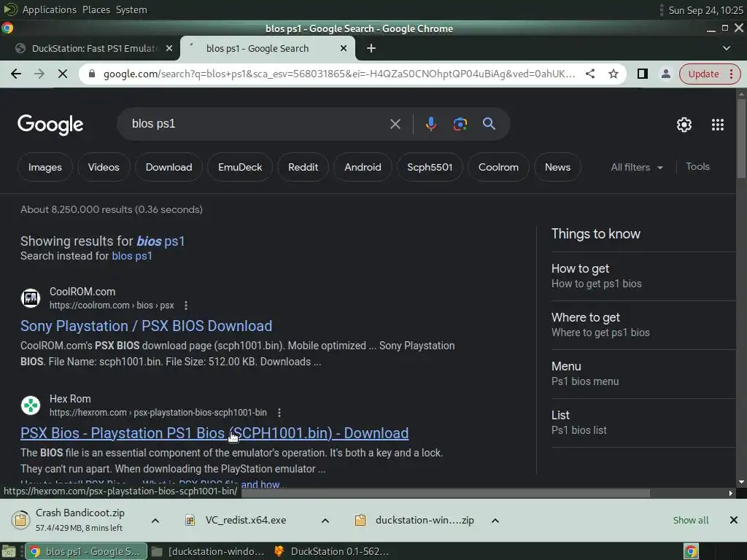Select the EmuDeck filter chip
Screen dimensions: 747x560
(x=240, y=167)
